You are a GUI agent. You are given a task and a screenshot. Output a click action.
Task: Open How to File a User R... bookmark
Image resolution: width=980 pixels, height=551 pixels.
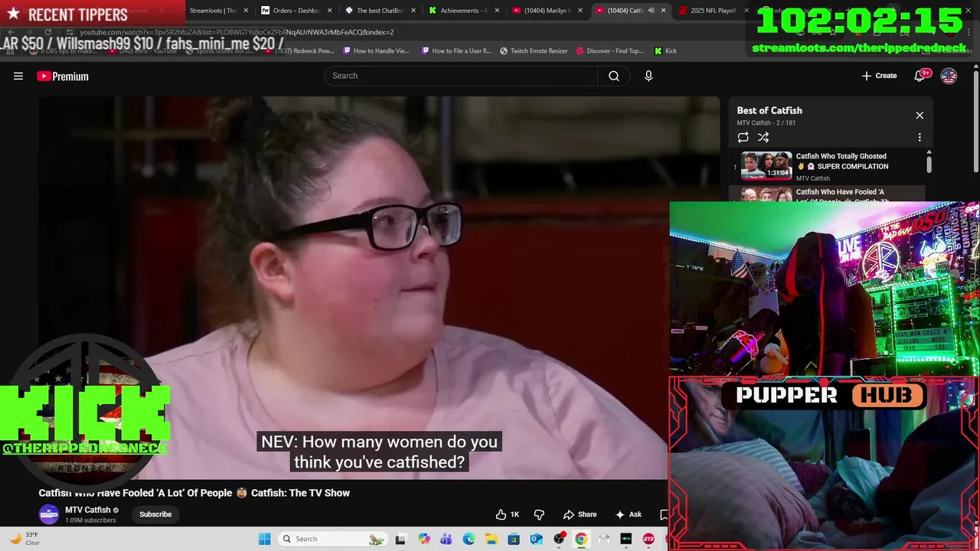point(456,51)
